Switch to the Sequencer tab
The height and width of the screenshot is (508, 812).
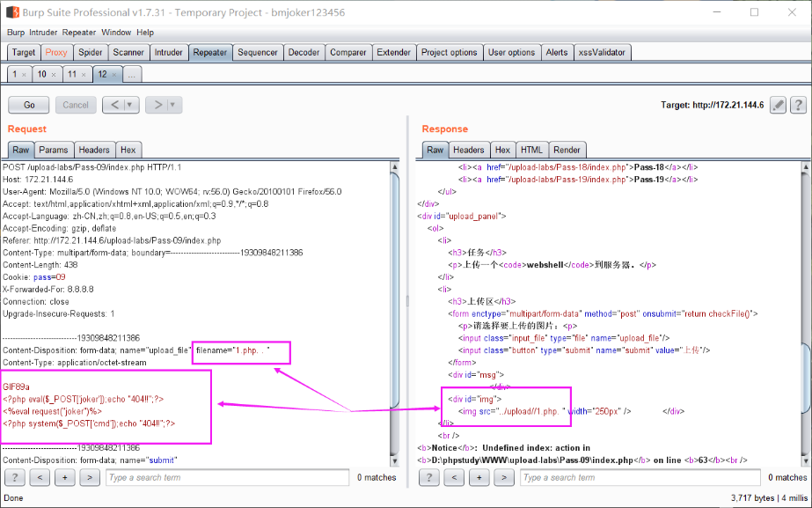point(258,52)
